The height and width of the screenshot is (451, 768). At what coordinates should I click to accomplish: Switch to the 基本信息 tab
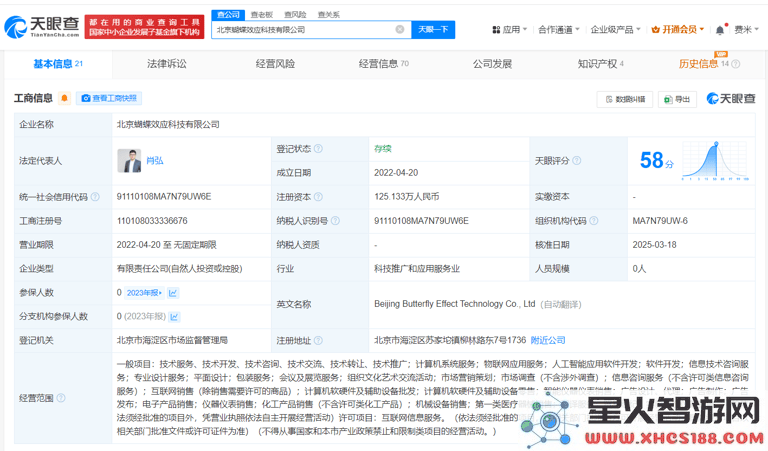[58, 64]
